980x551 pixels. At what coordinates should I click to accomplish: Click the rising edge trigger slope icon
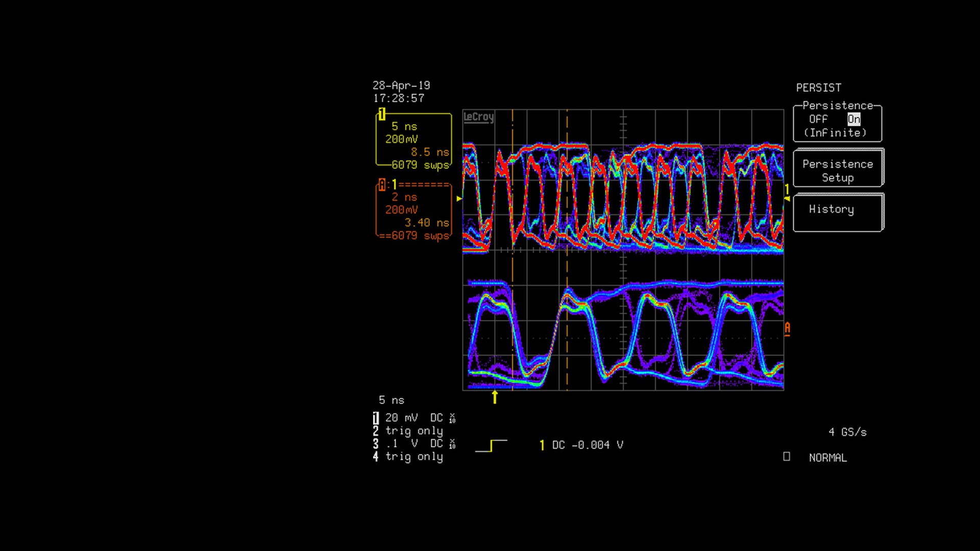pos(491,445)
